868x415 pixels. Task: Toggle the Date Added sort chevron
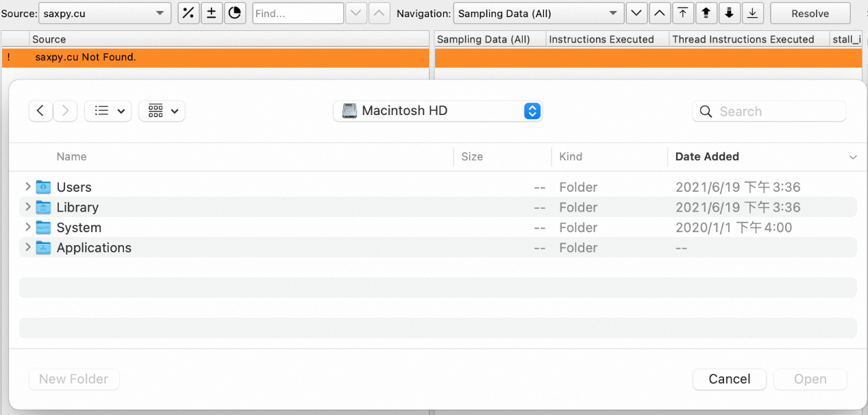[853, 157]
